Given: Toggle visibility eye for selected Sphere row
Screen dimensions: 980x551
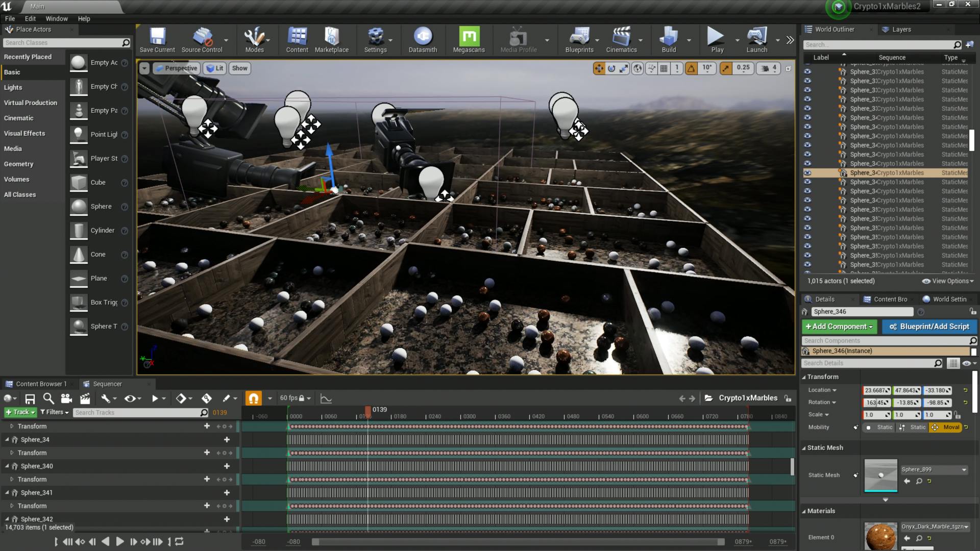Looking at the screenshot, I should (807, 173).
